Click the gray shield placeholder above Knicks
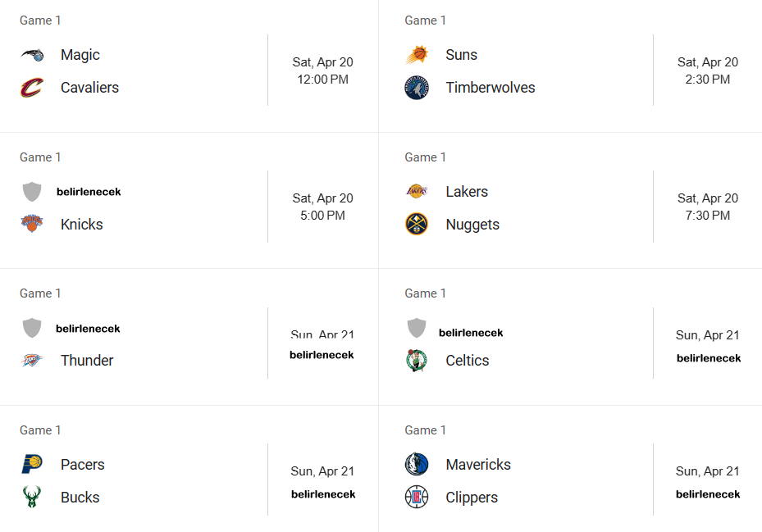The height and width of the screenshot is (532, 762). coord(32,192)
